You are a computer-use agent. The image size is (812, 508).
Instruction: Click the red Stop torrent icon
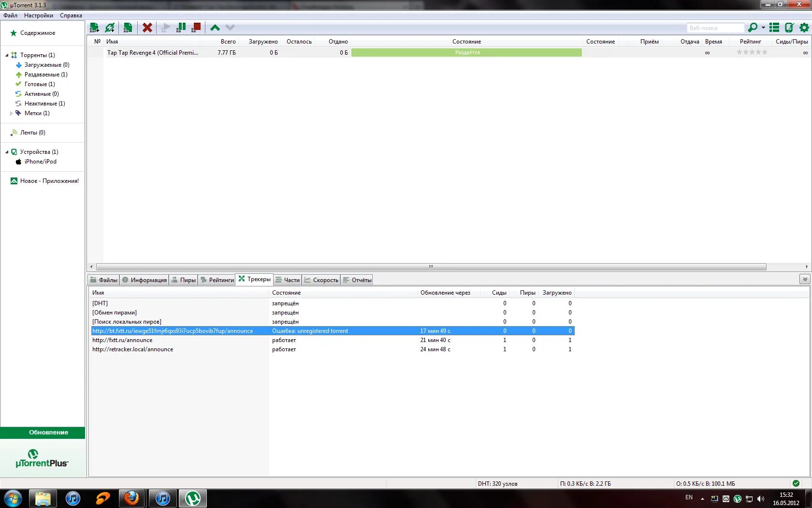(196, 28)
